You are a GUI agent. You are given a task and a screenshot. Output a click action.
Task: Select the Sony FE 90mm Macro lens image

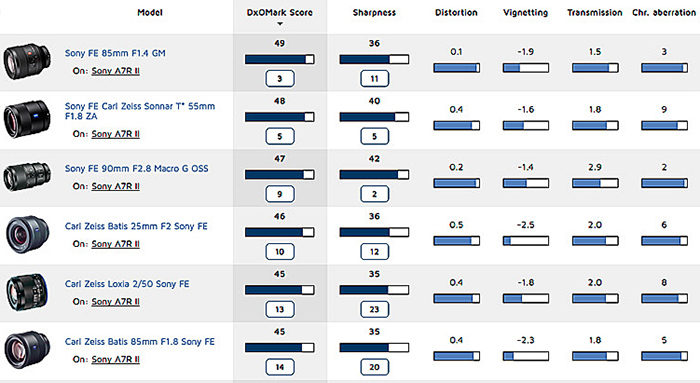coord(27,176)
